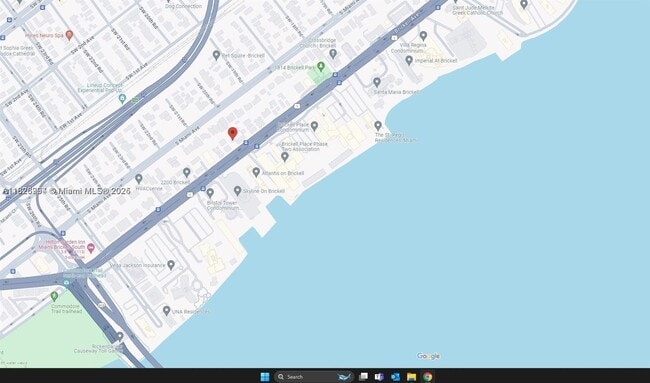Click the Bristol Tower Condominium pin
The height and width of the screenshot is (383, 650).
point(210,193)
